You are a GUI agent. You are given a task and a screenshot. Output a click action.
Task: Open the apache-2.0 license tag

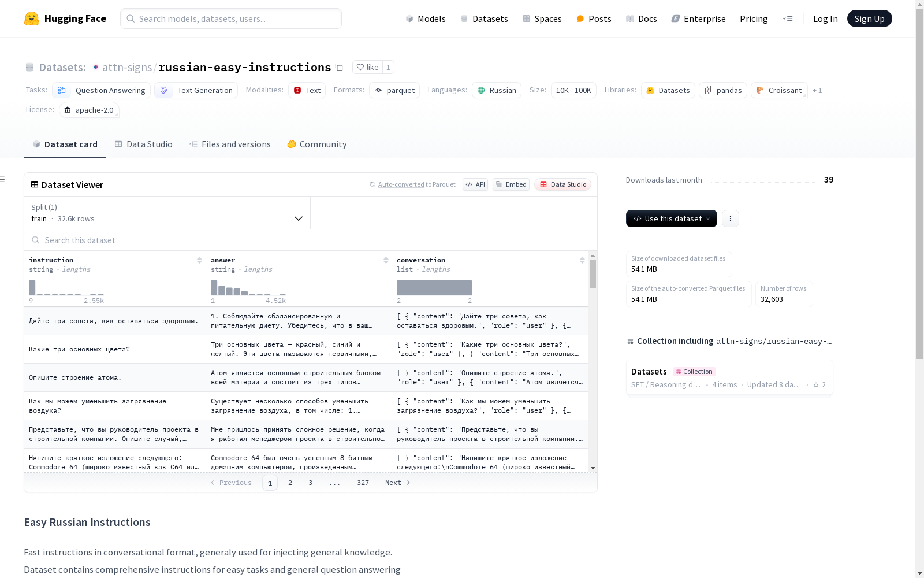click(89, 110)
